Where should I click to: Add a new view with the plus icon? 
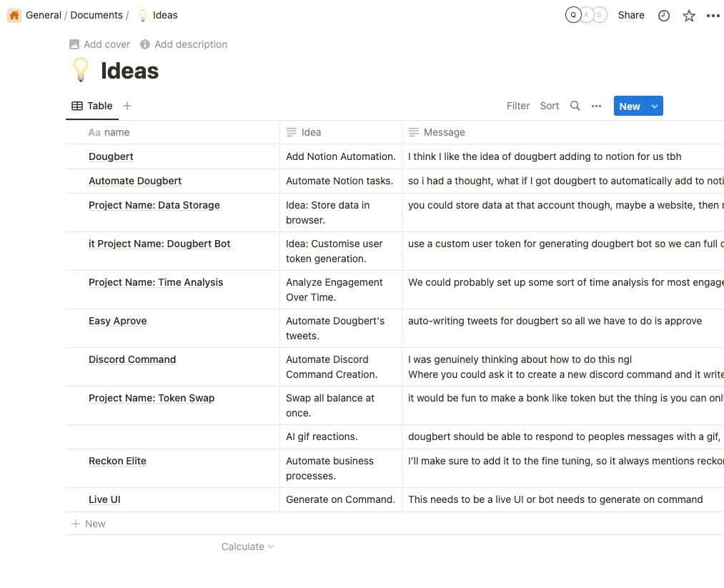coord(127,106)
